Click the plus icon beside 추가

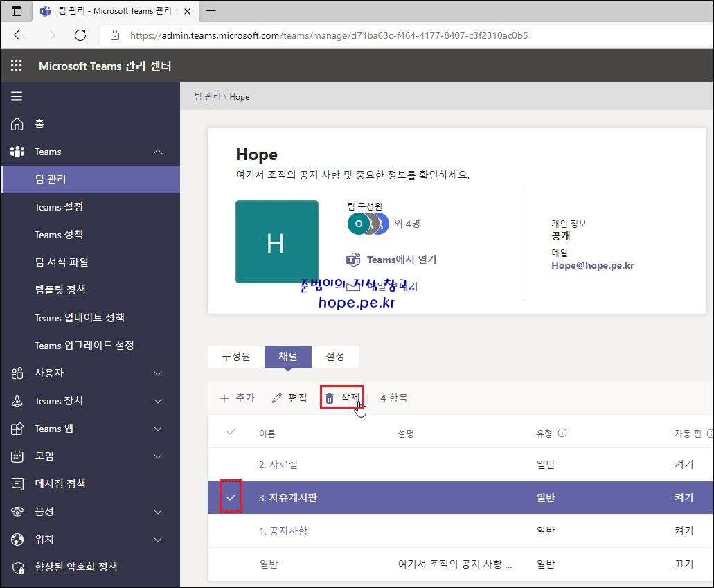pyautogui.click(x=224, y=398)
